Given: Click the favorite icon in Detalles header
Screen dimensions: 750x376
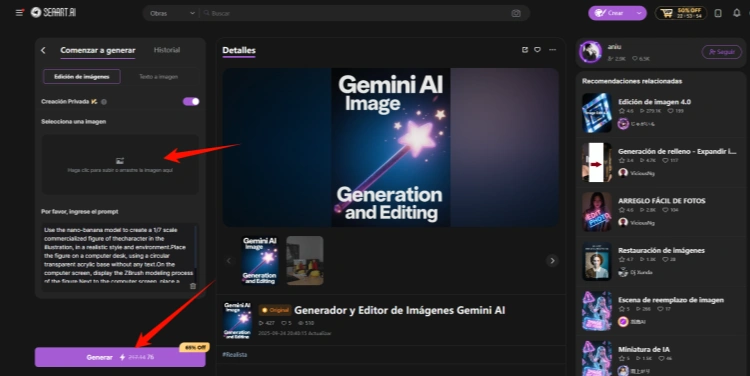Looking at the screenshot, I should [x=538, y=50].
